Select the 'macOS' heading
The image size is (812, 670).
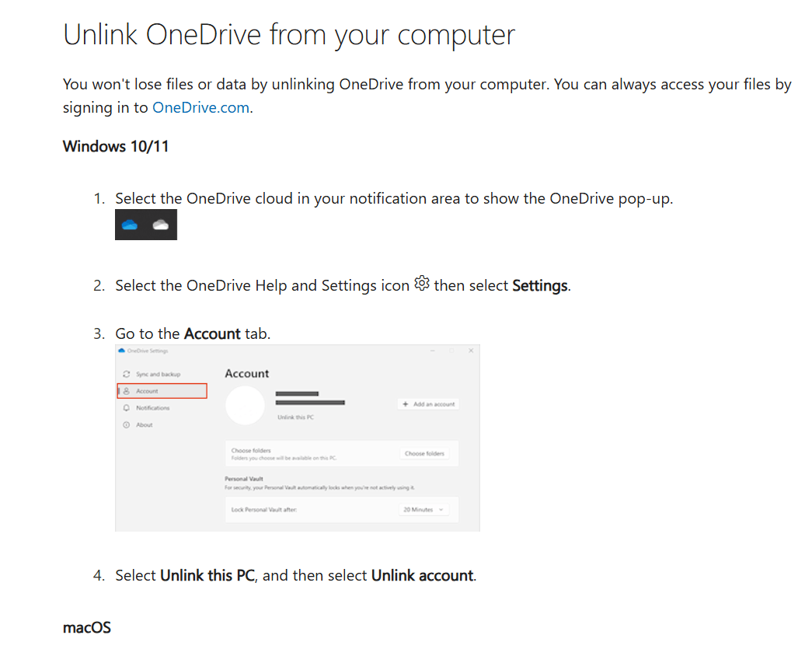coord(86,627)
